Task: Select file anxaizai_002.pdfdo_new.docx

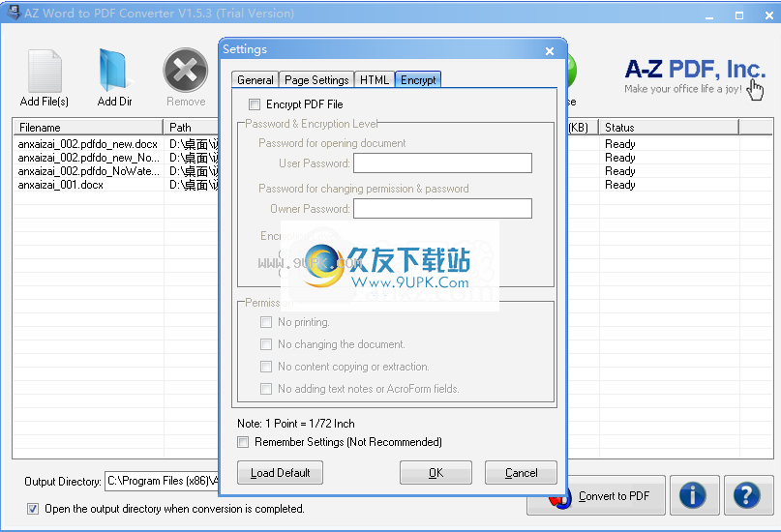Action: (88, 144)
